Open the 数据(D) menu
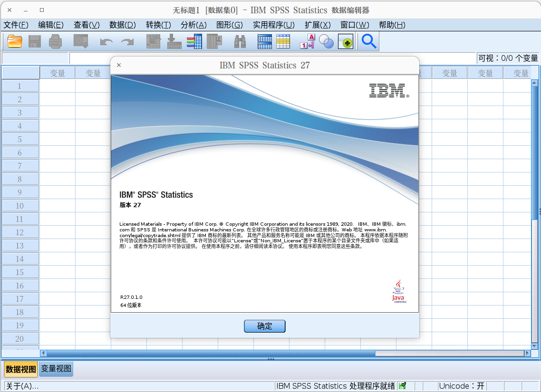The image size is (541, 392). tap(123, 25)
